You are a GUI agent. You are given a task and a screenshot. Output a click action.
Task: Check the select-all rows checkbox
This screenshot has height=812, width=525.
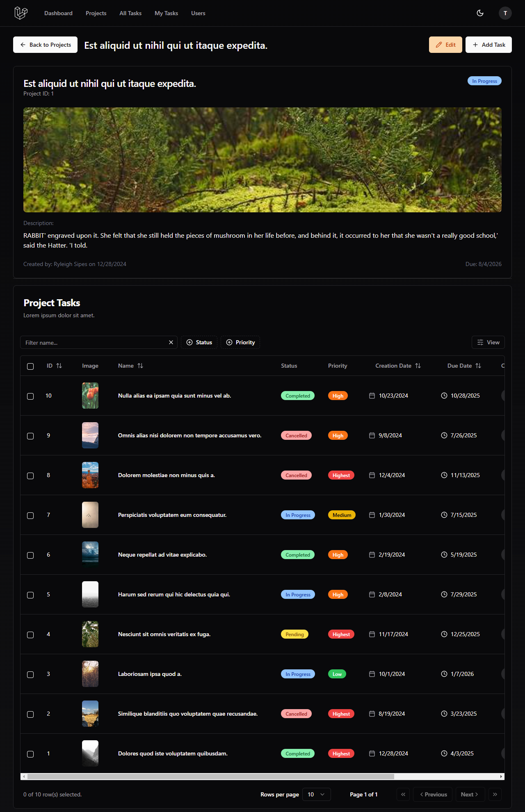tap(30, 366)
